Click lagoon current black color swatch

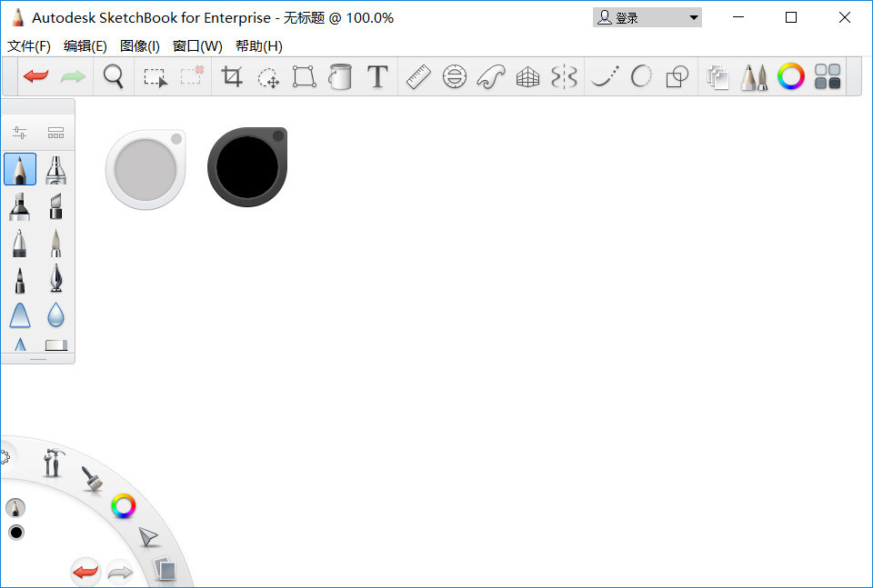pos(16,533)
